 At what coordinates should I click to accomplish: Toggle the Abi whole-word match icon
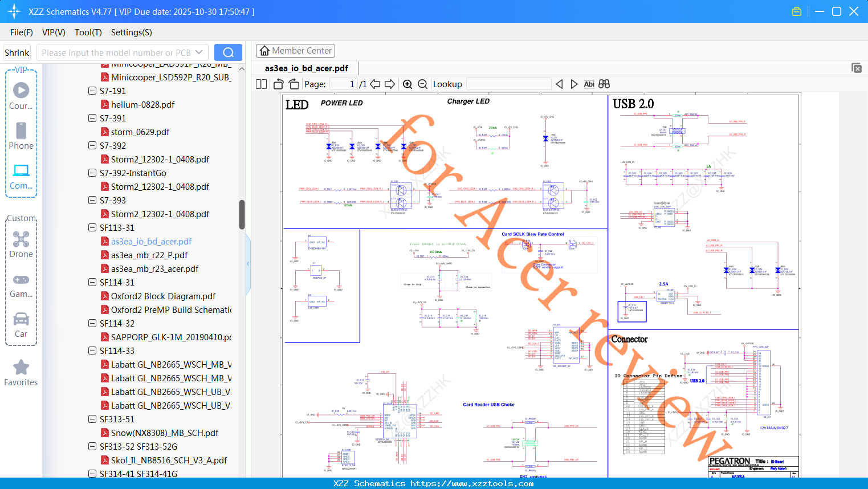point(589,84)
